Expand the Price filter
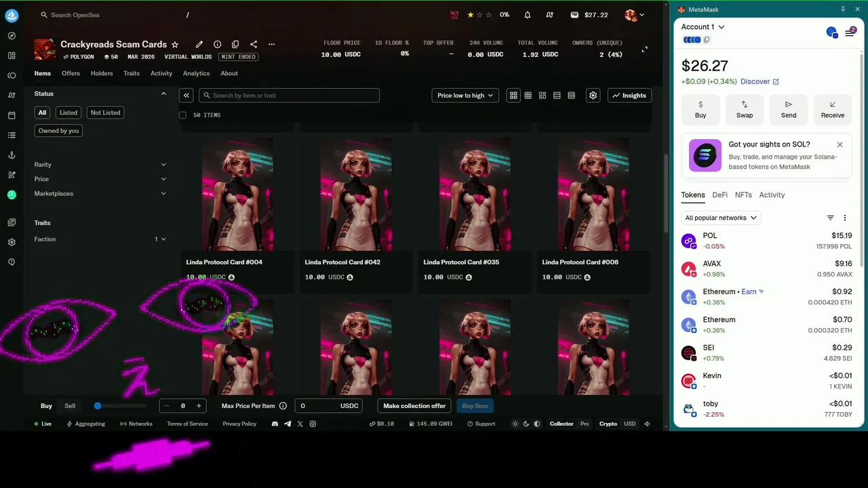The image size is (868, 488). 100,179
